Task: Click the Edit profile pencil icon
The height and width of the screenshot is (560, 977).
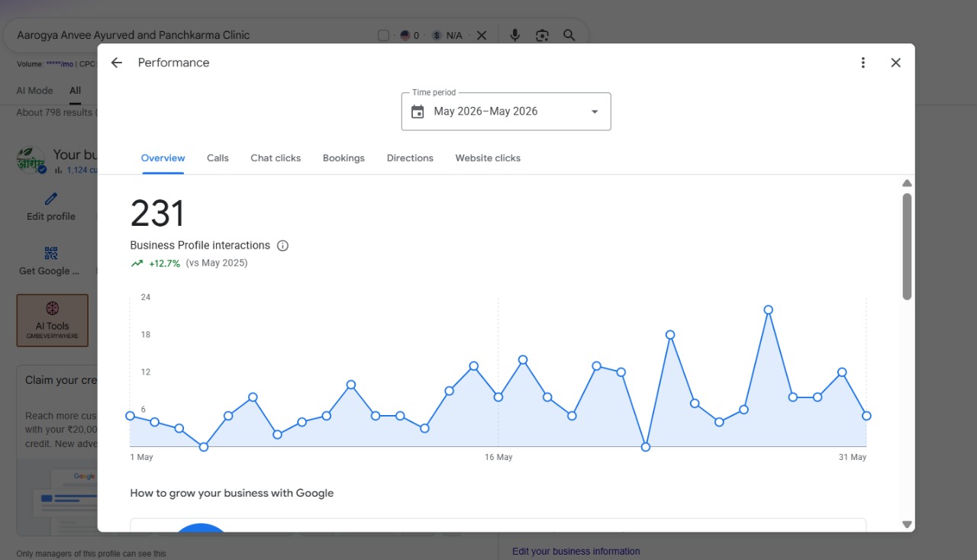Action: [51, 199]
